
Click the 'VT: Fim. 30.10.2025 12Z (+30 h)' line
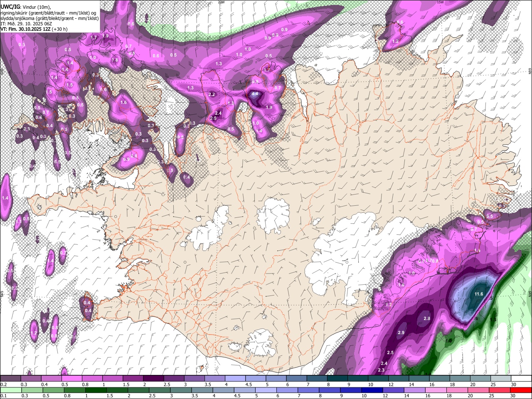(x=34, y=29)
